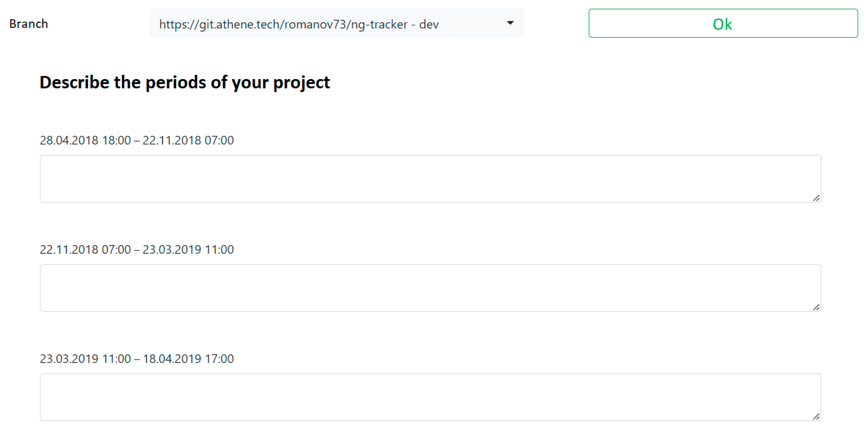Click the start date 28.04.2018 18:00
The height and width of the screenshot is (433, 868).
(85, 140)
